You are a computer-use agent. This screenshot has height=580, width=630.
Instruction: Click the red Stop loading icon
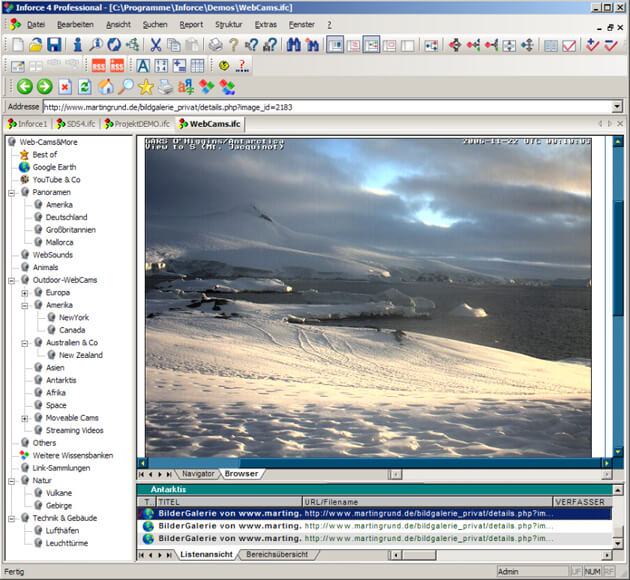pos(65,87)
